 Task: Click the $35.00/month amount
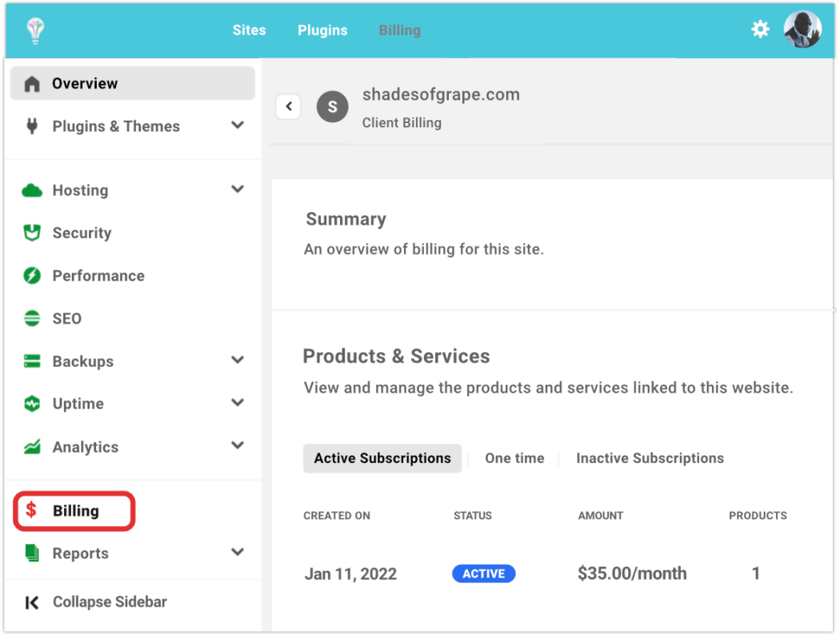click(632, 573)
